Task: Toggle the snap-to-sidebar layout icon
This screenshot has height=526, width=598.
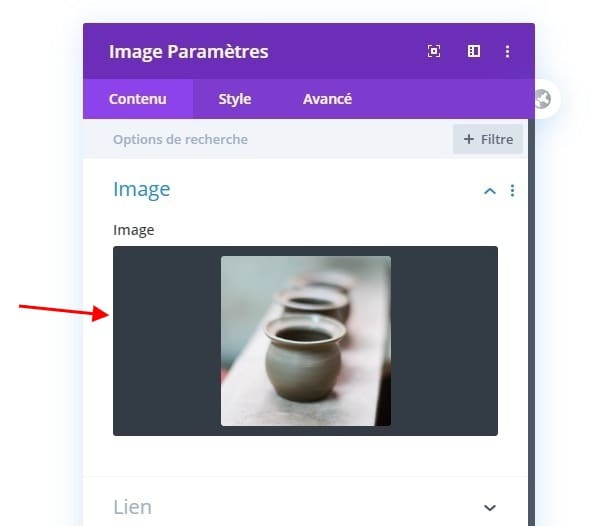Action: (x=474, y=51)
